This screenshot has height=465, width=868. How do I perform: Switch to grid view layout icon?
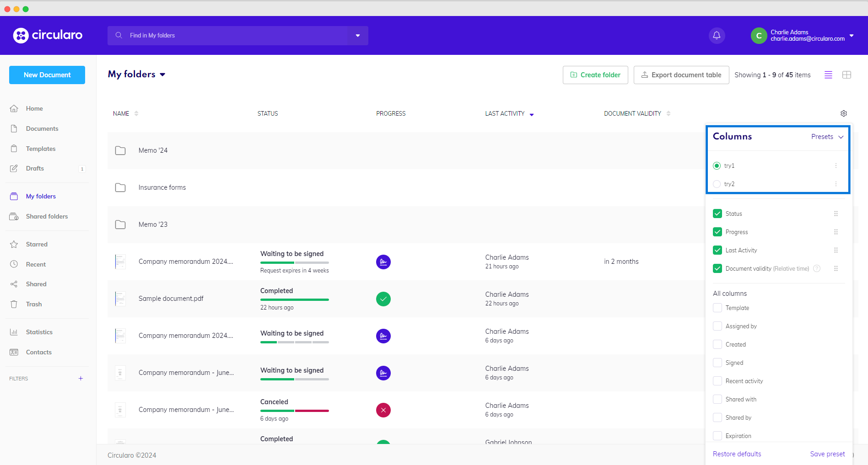pos(846,75)
